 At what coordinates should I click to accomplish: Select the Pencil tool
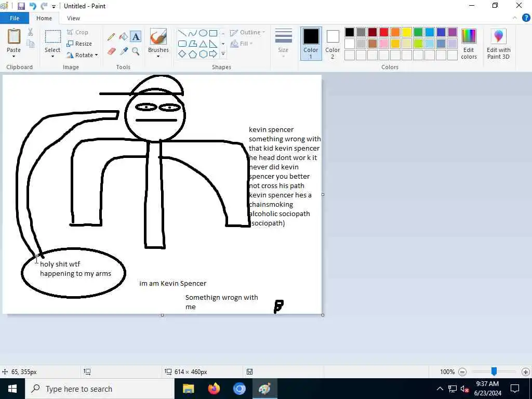tap(111, 37)
